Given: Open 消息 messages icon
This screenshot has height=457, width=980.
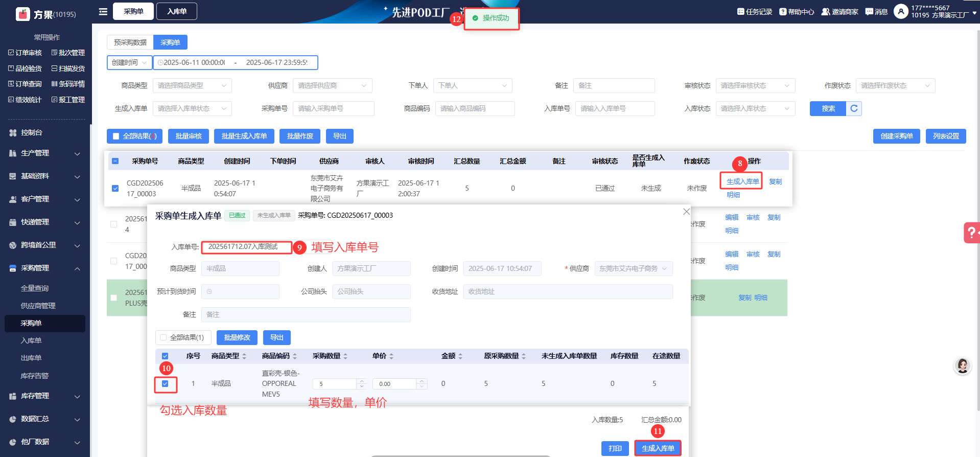Looking at the screenshot, I should 869,12.
